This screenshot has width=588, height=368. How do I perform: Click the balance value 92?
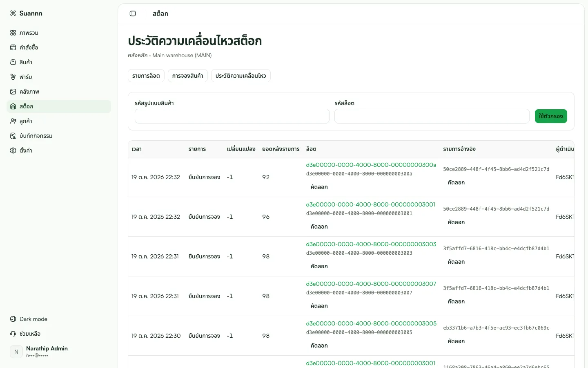[266, 177]
